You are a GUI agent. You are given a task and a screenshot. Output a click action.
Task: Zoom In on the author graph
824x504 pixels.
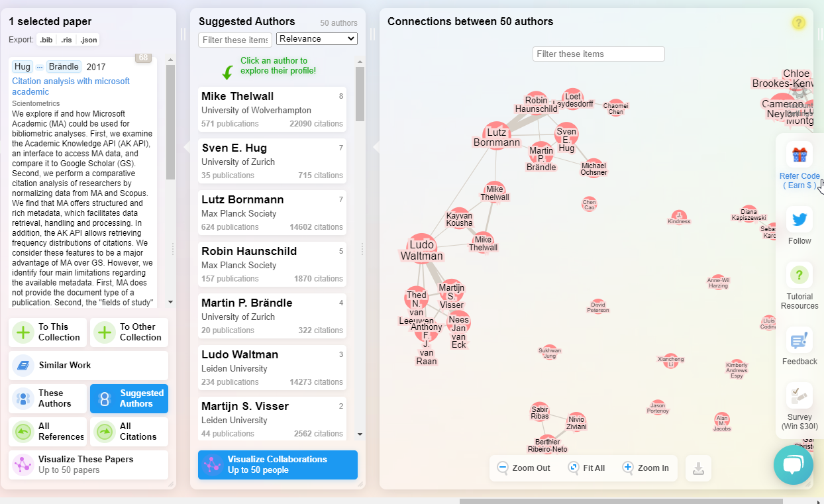point(646,468)
